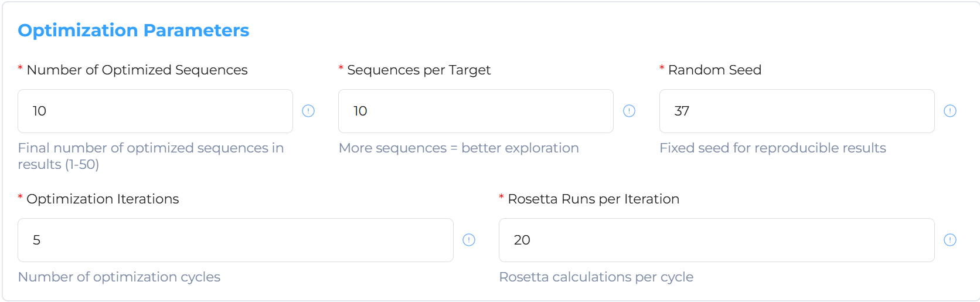This screenshot has height=302, width=980.
Task: Show info for Rosetta Runs per Iteration
Action: (950, 240)
